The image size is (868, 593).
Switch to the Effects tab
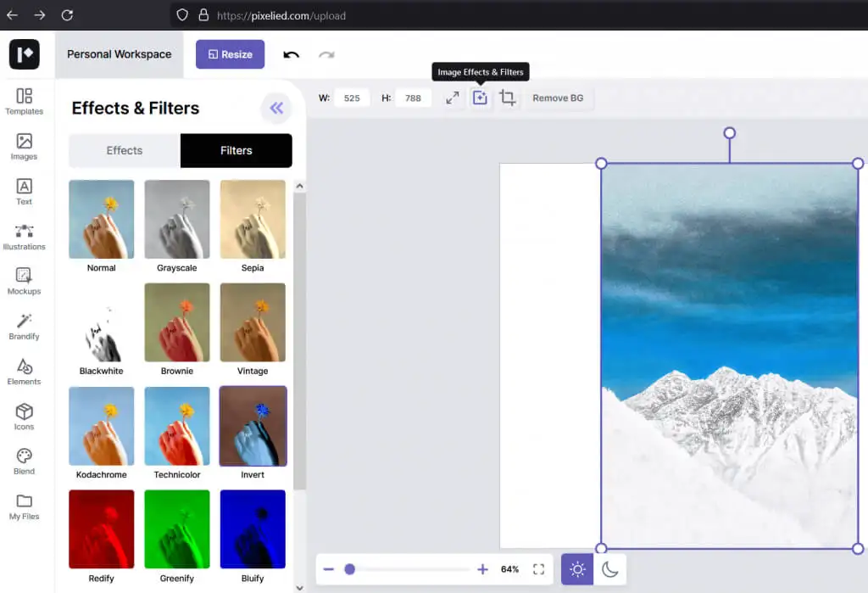125,150
